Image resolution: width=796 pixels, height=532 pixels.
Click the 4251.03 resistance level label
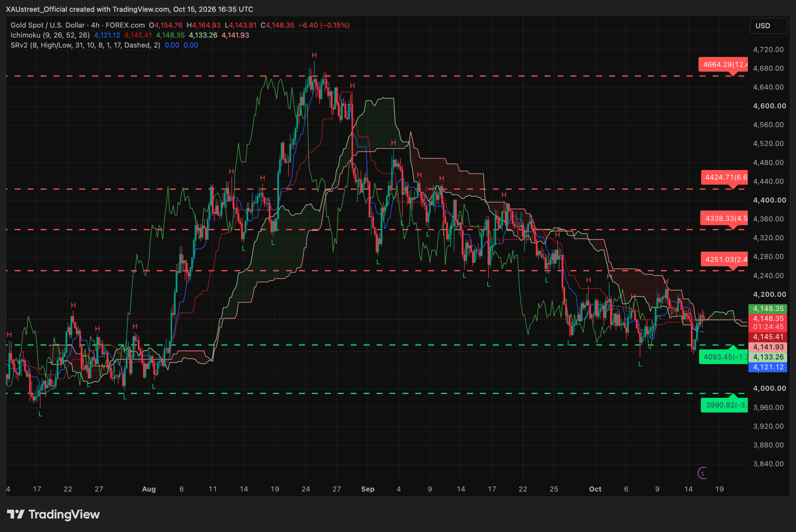[724, 259]
